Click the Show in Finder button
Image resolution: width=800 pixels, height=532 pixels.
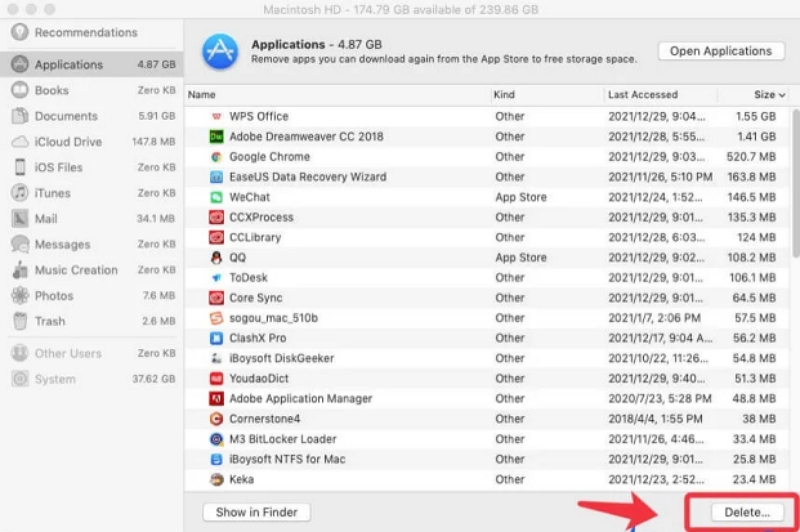(257, 512)
